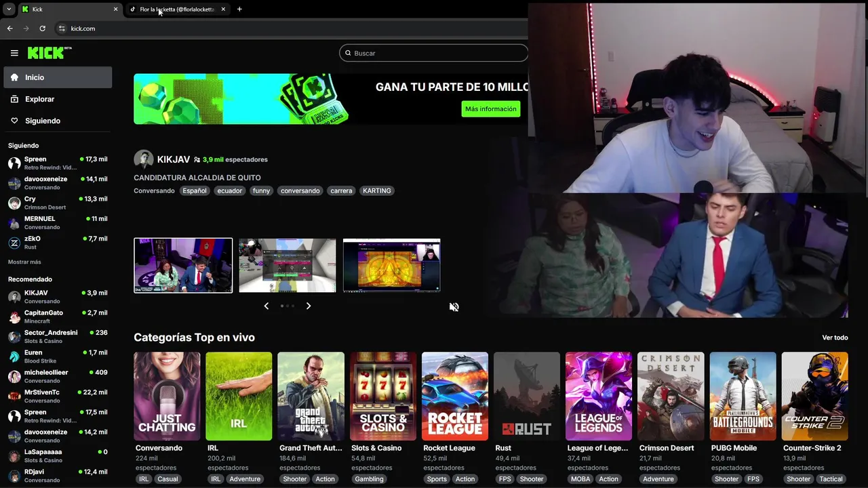Open micheleollieer channel
Screen dimensions: 868x488
click(58, 376)
